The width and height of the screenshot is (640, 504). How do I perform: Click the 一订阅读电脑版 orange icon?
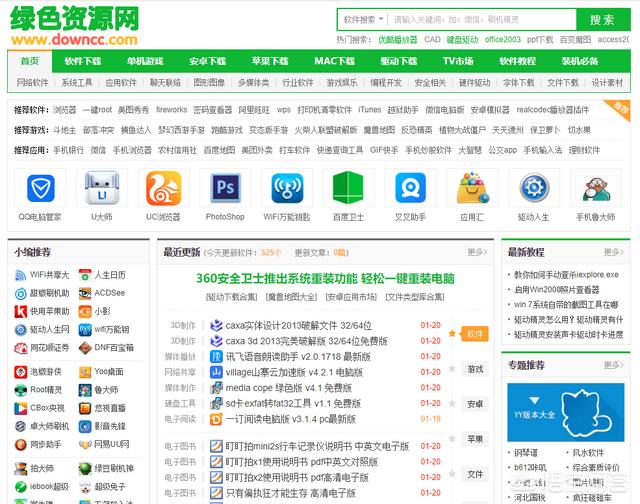click(x=216, y=419)
